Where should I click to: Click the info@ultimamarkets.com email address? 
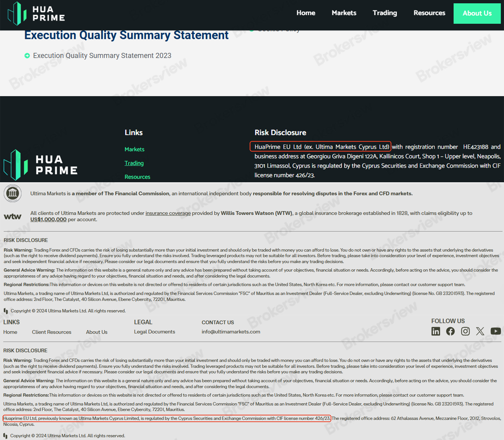pyautogui.click(x=231, y=332)
